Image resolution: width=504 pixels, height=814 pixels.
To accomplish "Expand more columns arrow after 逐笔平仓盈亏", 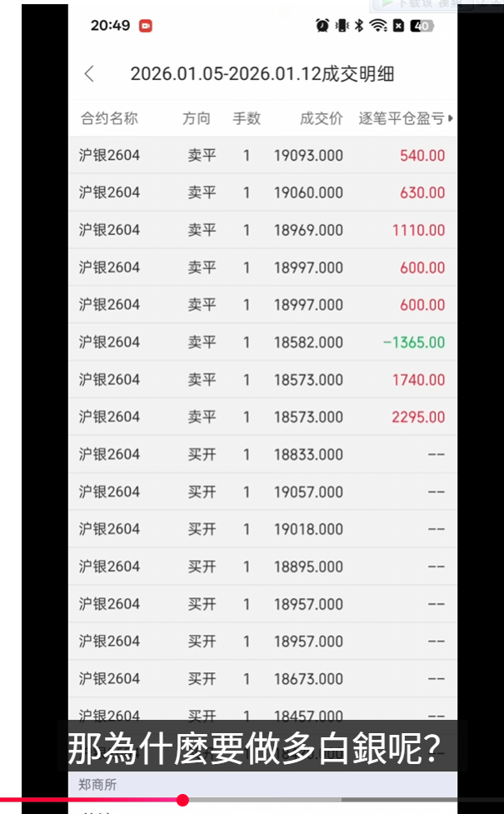I will click(x=451, y=118).
